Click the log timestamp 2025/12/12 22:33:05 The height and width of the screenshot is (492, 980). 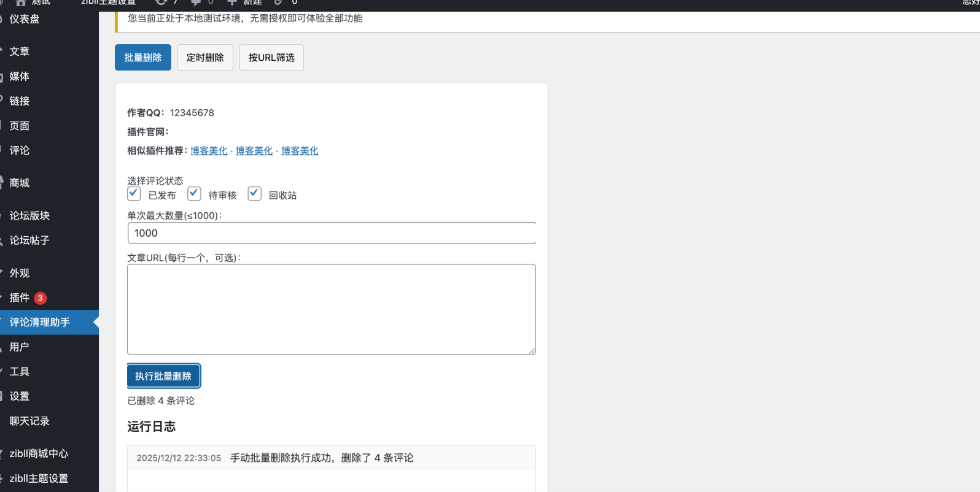click(179, 458)
